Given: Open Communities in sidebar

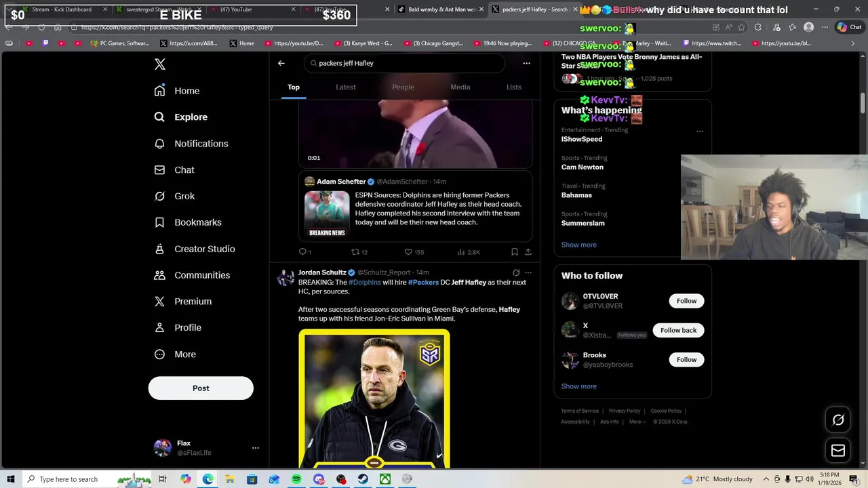Looking at the screenshot, I should point(192,275).
